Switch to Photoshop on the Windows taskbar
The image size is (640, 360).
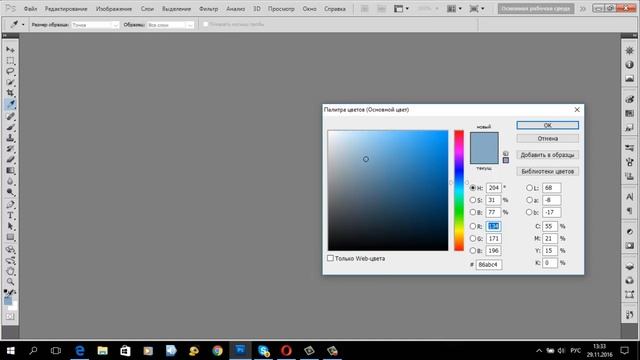[240, 350]
